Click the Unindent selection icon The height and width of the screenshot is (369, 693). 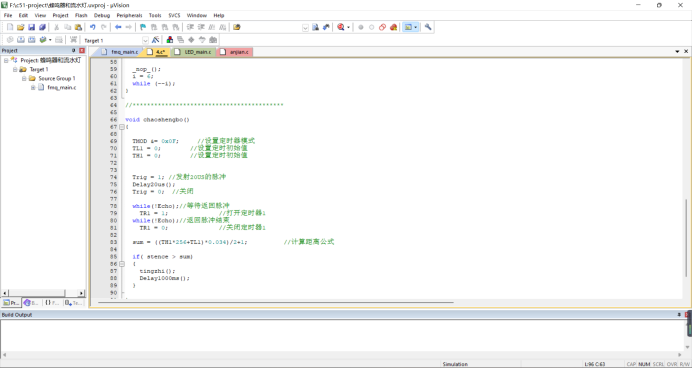coord(201,27)
